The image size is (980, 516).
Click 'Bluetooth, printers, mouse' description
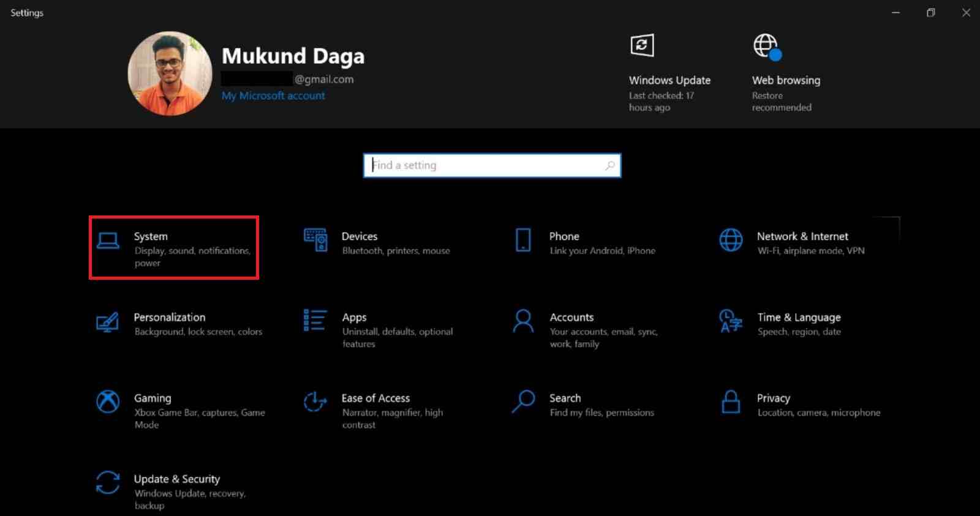tap(396, 251)
